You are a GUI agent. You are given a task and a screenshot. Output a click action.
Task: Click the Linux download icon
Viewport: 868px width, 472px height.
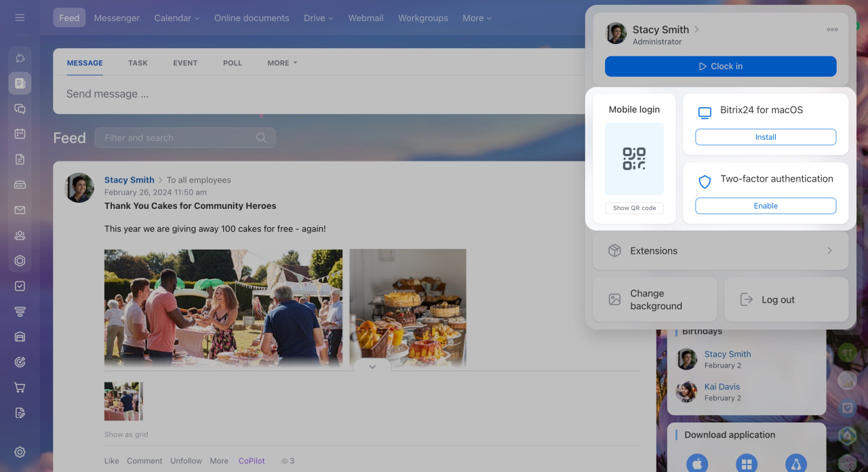pyautogui.click(x=796, y=464)
